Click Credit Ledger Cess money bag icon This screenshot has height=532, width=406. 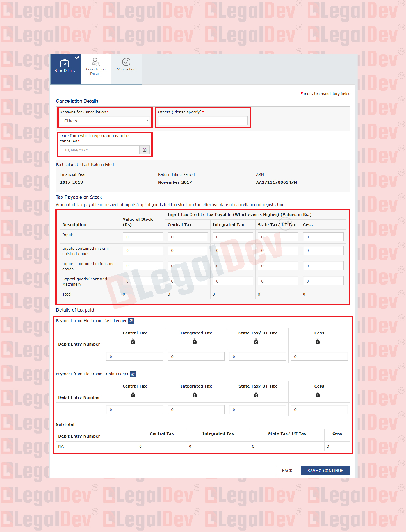(x=318, y=395)
